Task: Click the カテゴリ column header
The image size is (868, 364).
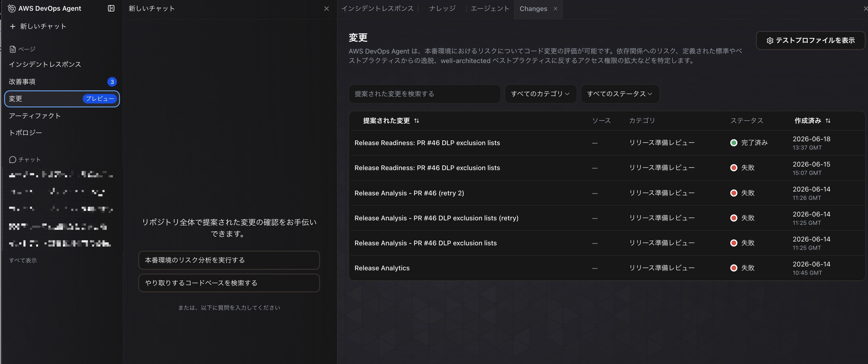Action: [642, 120]
